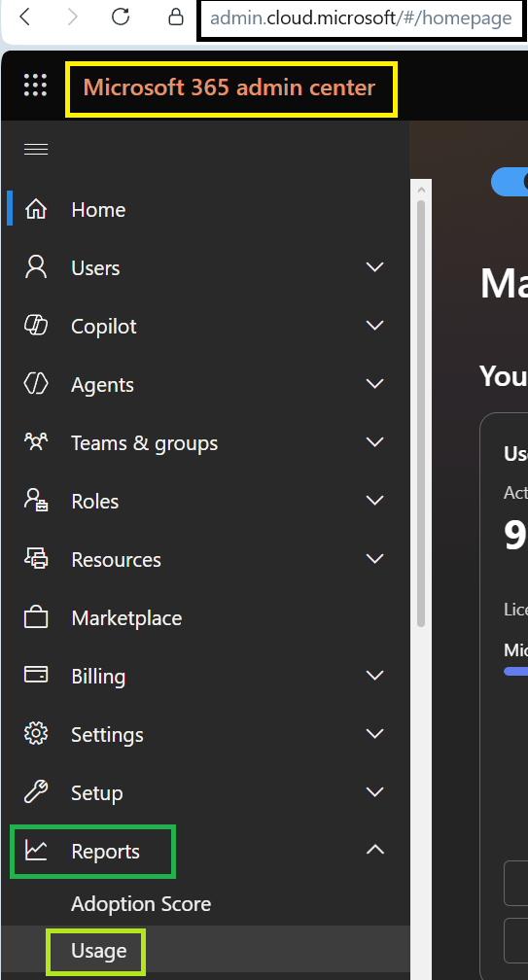Click the site lock icon in address bar
The height and width of the screenshot is (980, 528).
[177, 17]
